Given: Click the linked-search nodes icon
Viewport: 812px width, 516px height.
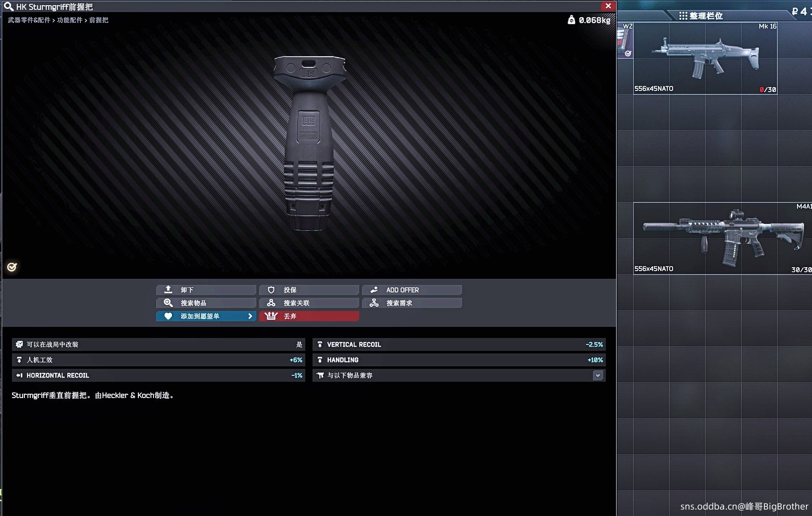Looking at the screenshot, I should tap(271, 303).
